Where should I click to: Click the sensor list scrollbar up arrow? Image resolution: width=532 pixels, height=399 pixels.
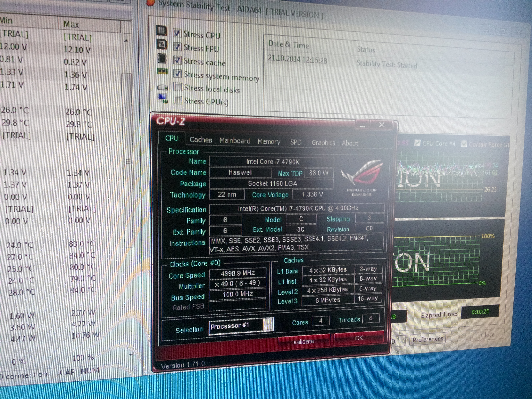pos(126,41)
